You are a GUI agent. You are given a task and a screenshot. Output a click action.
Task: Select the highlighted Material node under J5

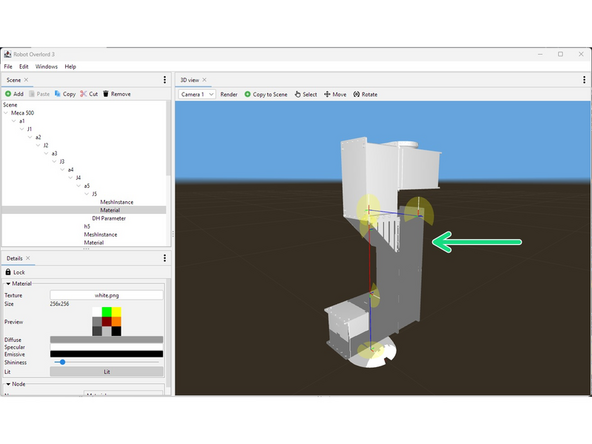[x=110, y=210]
